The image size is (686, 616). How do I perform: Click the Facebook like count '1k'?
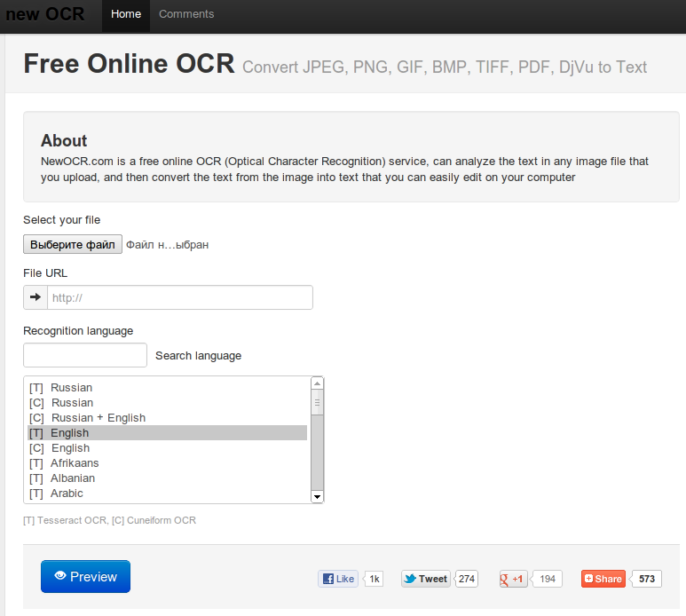tap(375, 579)
